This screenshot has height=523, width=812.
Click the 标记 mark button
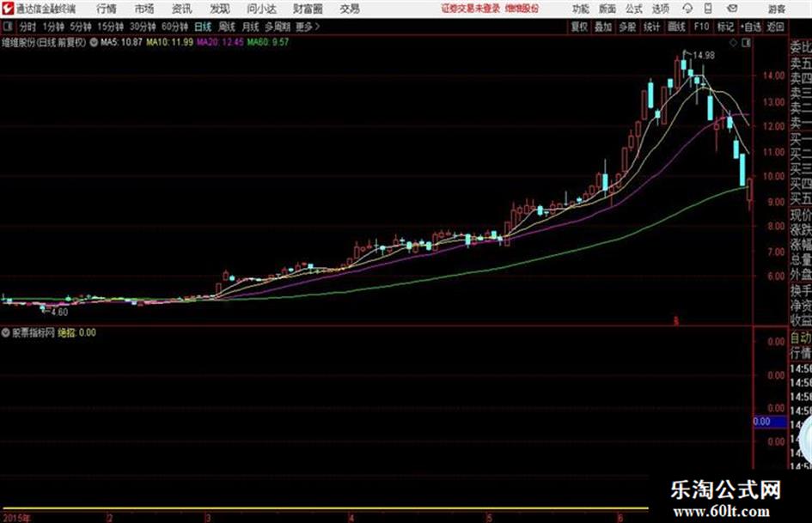coord(725,27)
